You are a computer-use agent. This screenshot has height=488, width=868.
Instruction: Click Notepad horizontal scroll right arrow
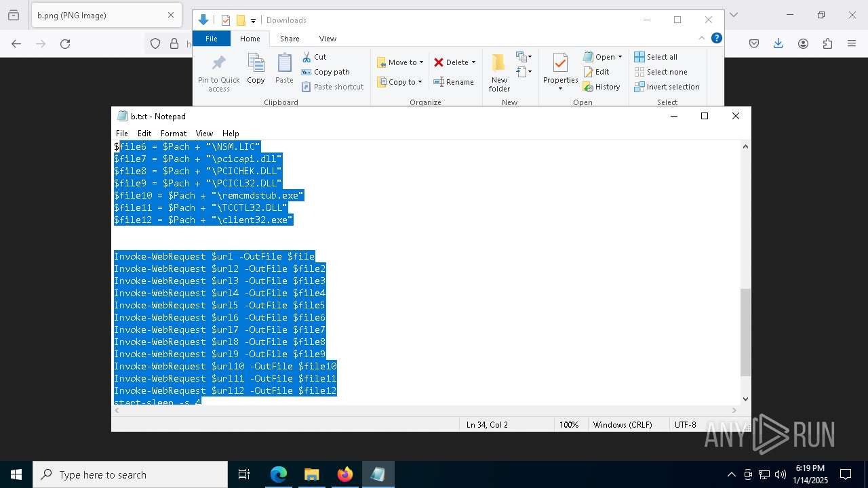point(734,410)
